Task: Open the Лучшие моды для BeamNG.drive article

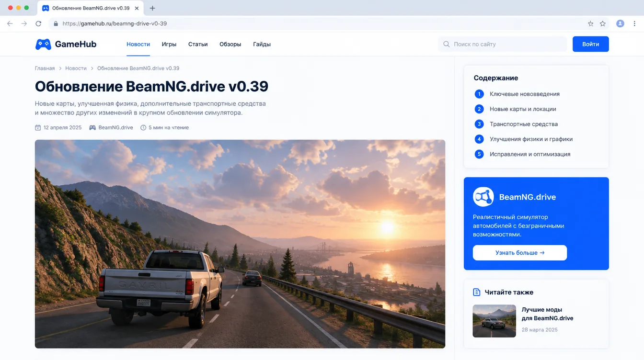Action: pos(548,314)
